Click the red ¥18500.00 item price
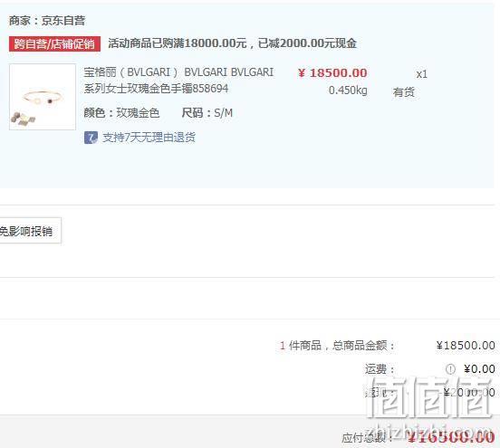This screenshot has height=448, width=500. tap(332, 73)
